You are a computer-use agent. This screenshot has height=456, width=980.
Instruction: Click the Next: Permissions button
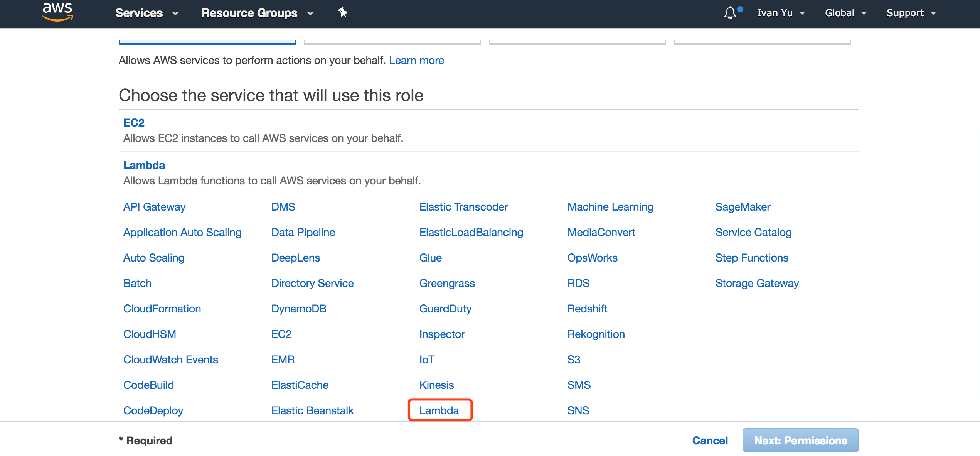pyautogui.click(x=800, y=441)
